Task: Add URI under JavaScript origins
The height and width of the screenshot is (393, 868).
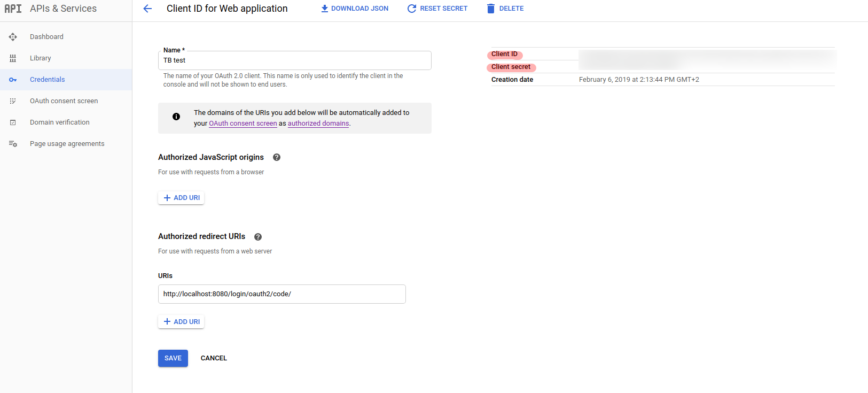Action: click(181, 198)
